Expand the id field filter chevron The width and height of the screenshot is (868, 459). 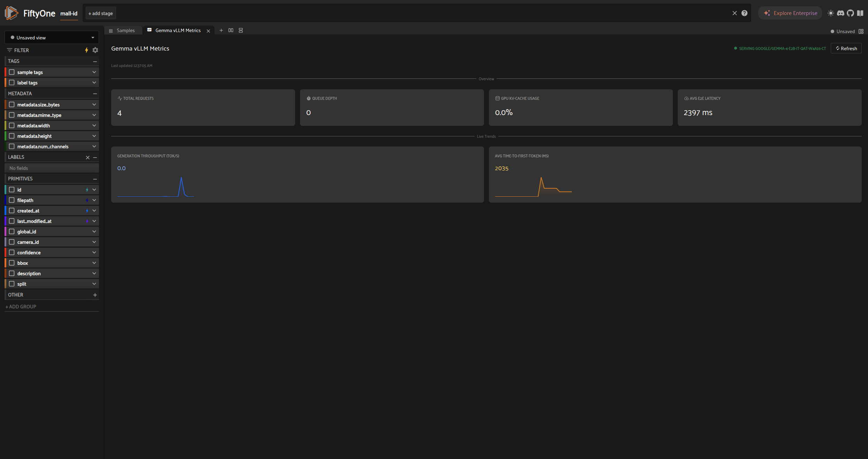94,190
